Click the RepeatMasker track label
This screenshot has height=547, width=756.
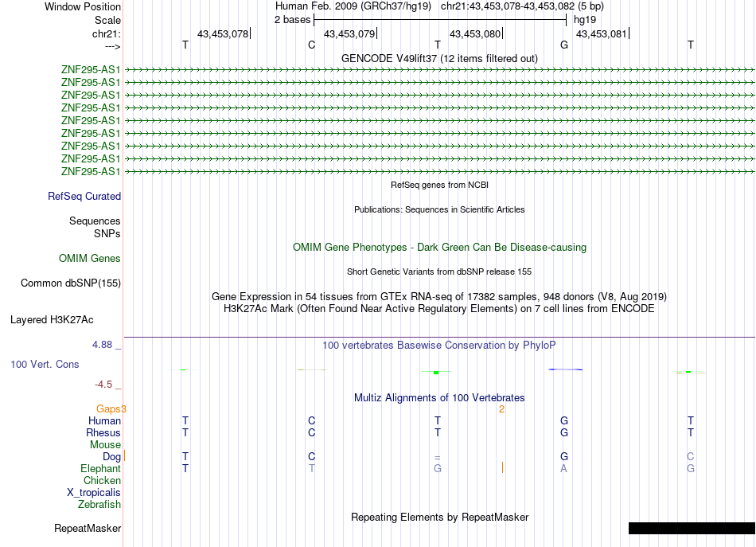88,529
